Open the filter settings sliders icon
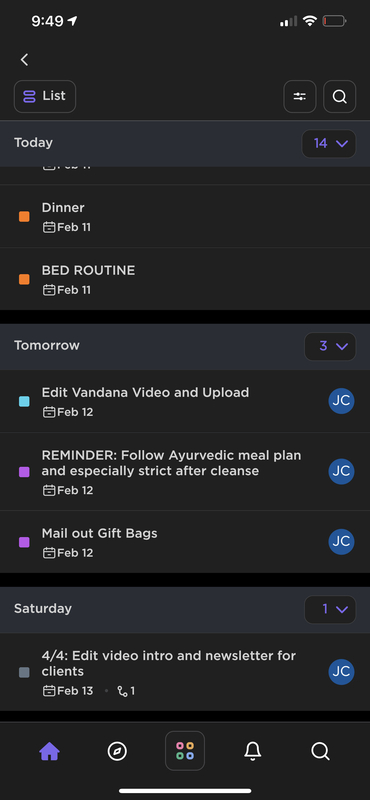 pos(300,96)
